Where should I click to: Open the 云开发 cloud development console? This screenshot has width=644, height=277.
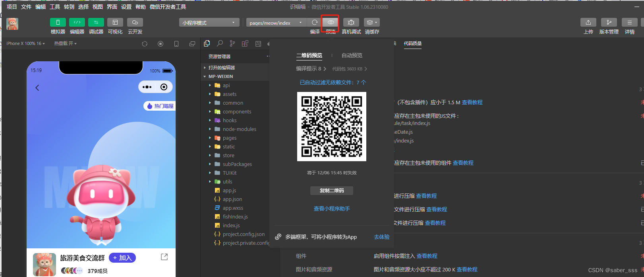pyautogui.click(x=135, y=22)
